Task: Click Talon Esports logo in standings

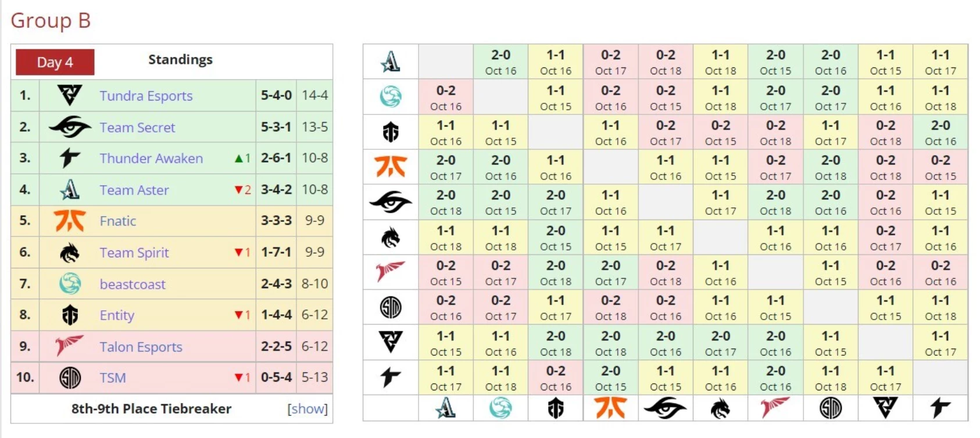Action: (70, 346)
